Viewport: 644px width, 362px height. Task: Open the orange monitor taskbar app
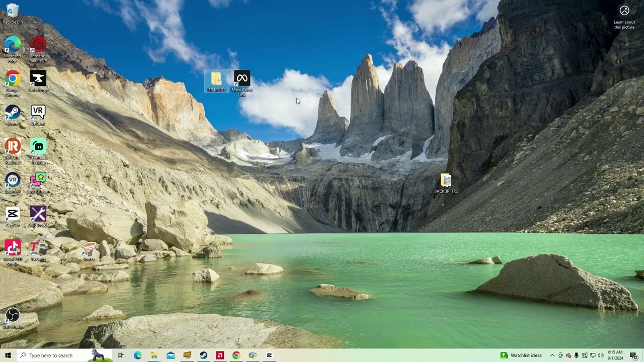(x=187, y=355)
